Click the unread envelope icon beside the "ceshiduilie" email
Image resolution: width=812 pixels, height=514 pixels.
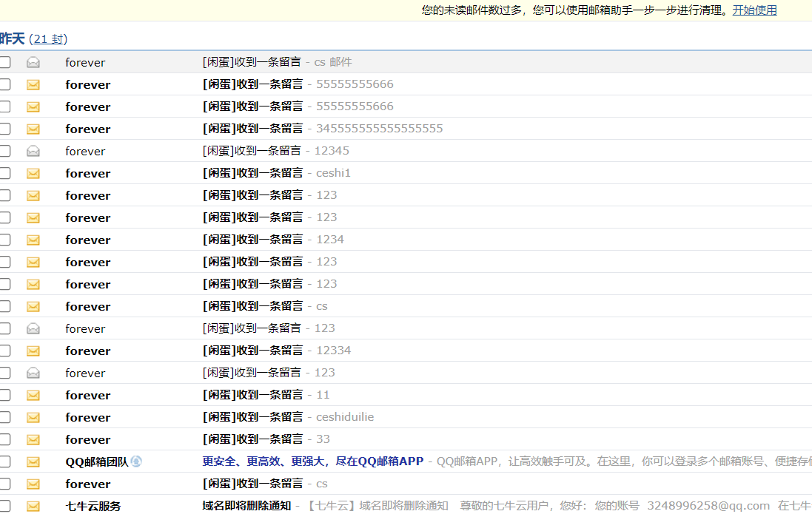pyautogui.click(x=33, y=417)
